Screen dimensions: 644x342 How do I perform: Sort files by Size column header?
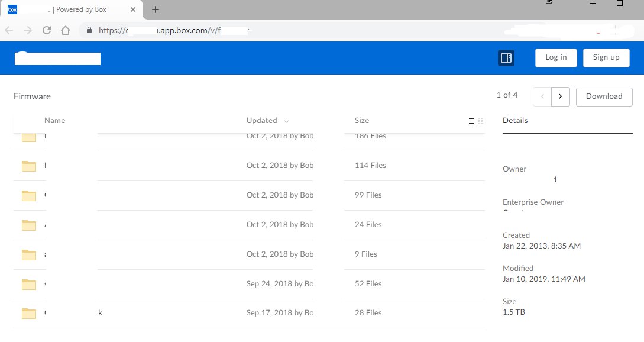tap(362, 121)
